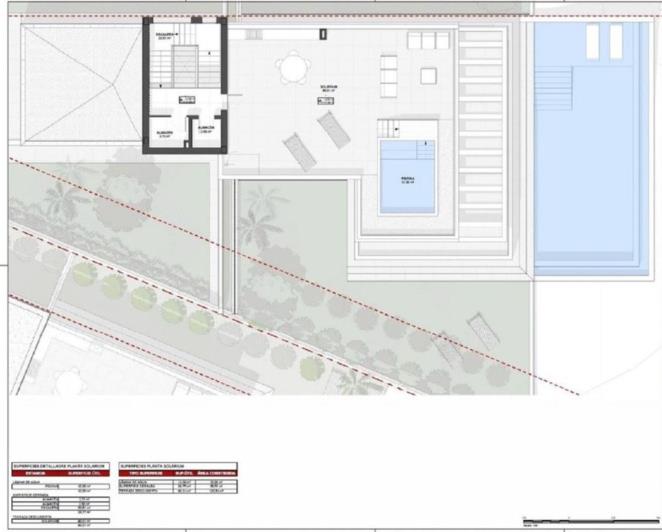Click the level tag beneath SOLARIUM label
Viewport: 662px width, 532px height.
pos(326,101)
